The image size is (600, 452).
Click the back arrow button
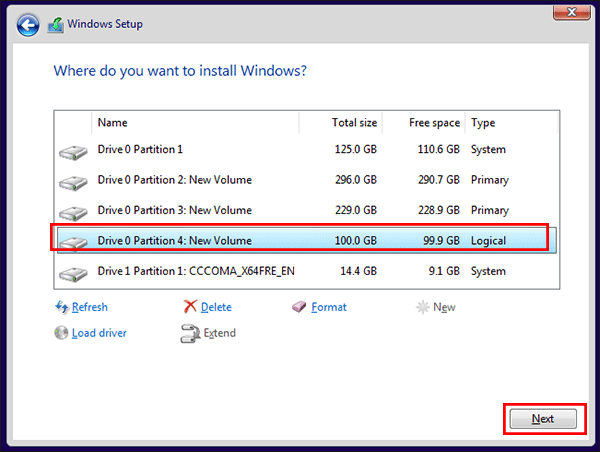tap(28, 23)
